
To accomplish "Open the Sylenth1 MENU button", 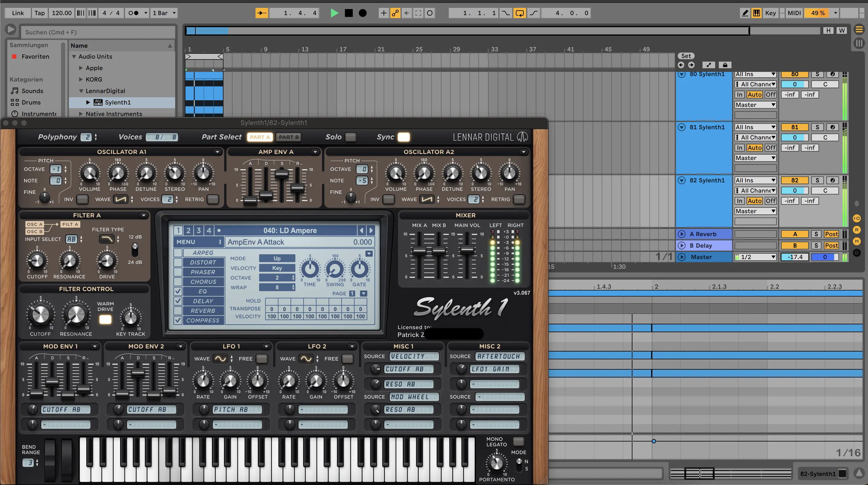I will click(x=198, y=242).
